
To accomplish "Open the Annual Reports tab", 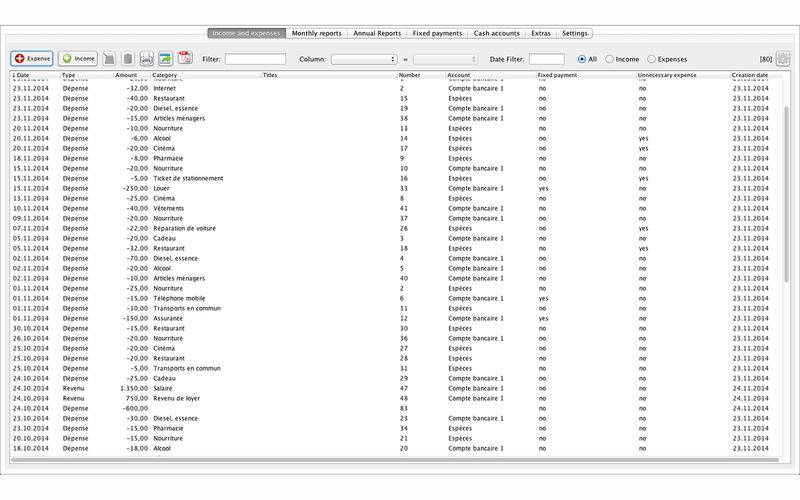I will pos(377,33).
